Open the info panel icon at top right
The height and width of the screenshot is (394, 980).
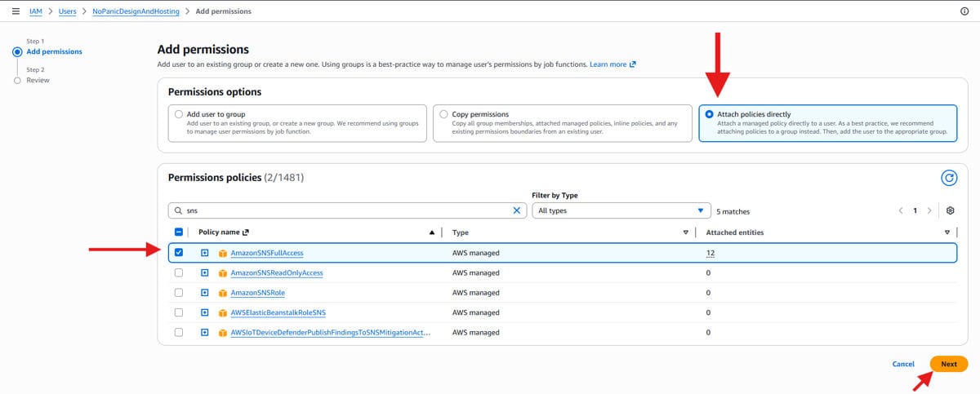click(964, 11)
